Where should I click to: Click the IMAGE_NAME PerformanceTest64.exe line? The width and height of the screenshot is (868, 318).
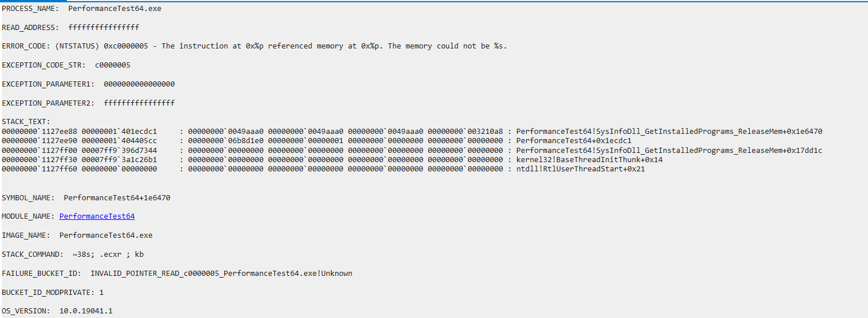click(x=77, y=235)
